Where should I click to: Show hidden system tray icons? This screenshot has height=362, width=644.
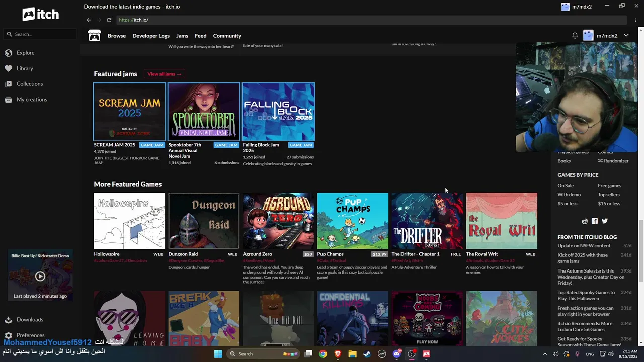click(545, 354)
